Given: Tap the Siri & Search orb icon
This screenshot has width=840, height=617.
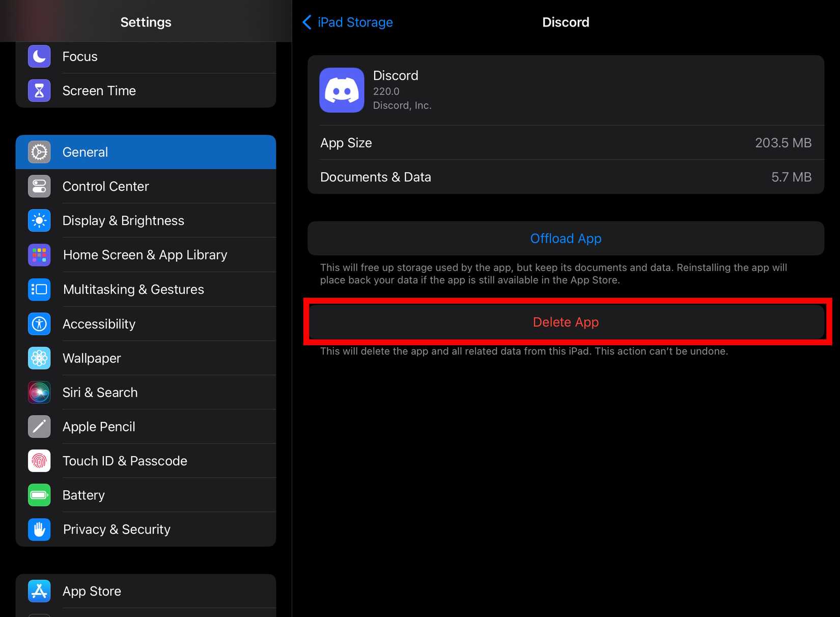Looking at the screenshot, I should click(39, 392).
